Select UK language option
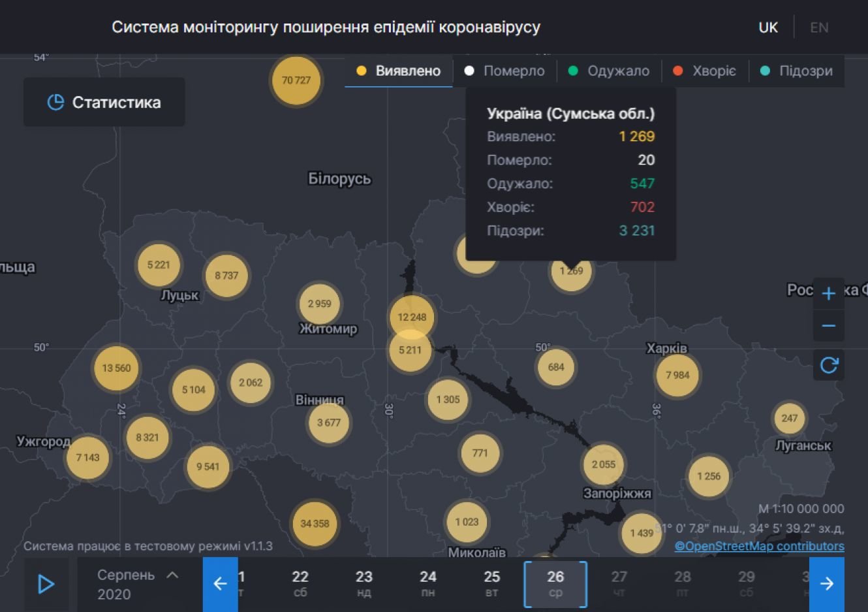This screenshot has width=868, height=612. tap(768, 27)
